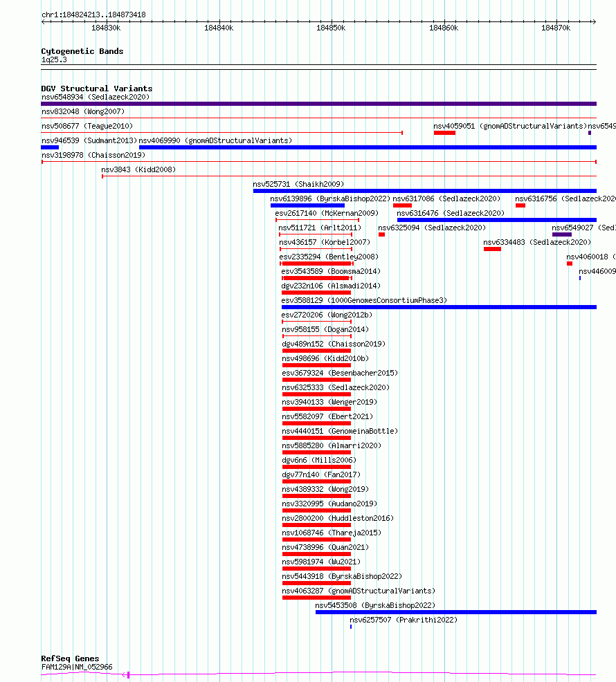
Task: Select the 1q25.3 band label
Action: [55, 60]
